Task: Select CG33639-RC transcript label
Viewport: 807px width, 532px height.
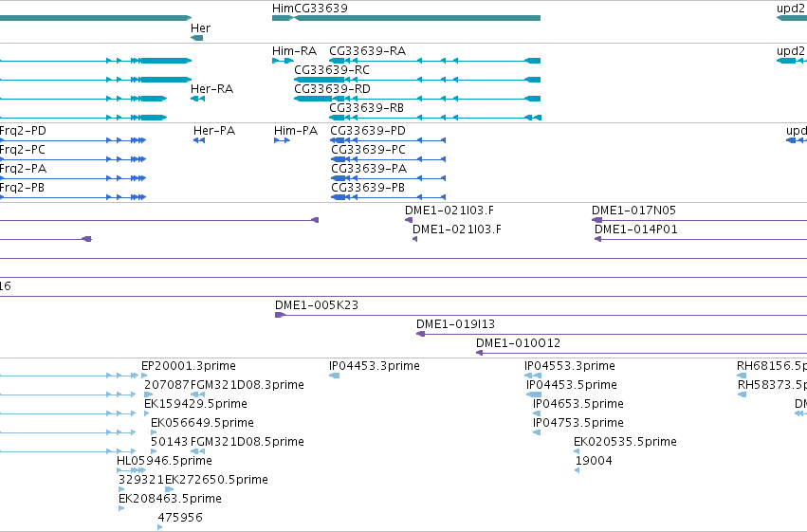Action: pyautogui.click(x=332, y=70)
